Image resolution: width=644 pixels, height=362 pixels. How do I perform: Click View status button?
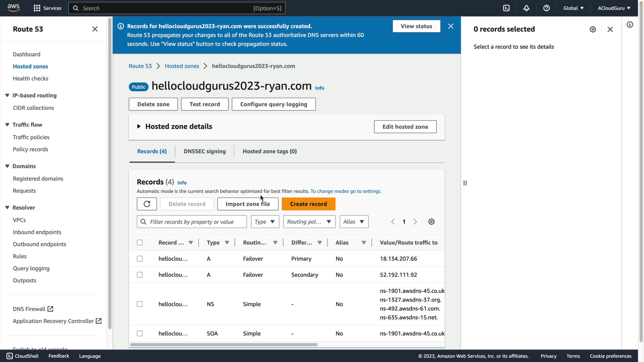[x=416, y=26]
